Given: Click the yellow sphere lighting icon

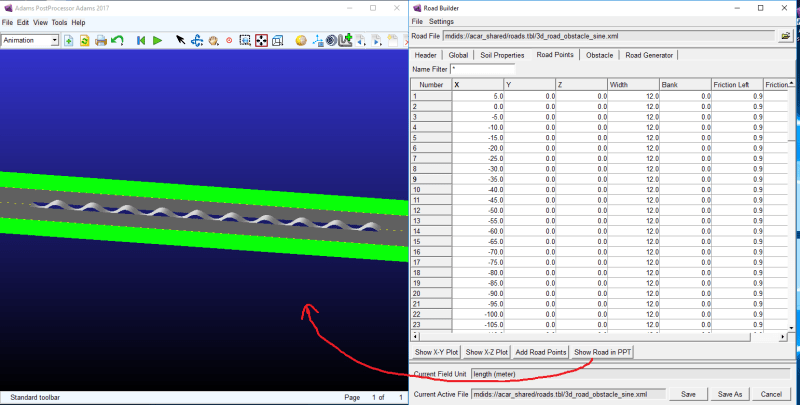Looking at the screenshot, I should 301,40.
